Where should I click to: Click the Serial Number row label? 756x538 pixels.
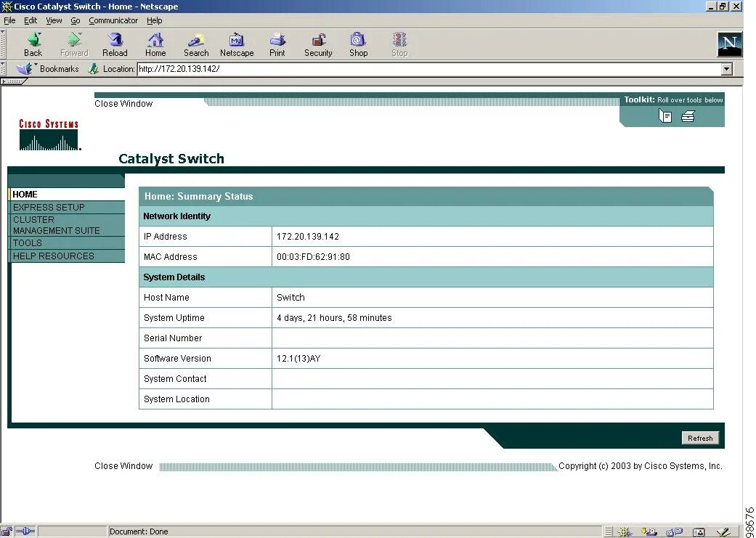173,338
